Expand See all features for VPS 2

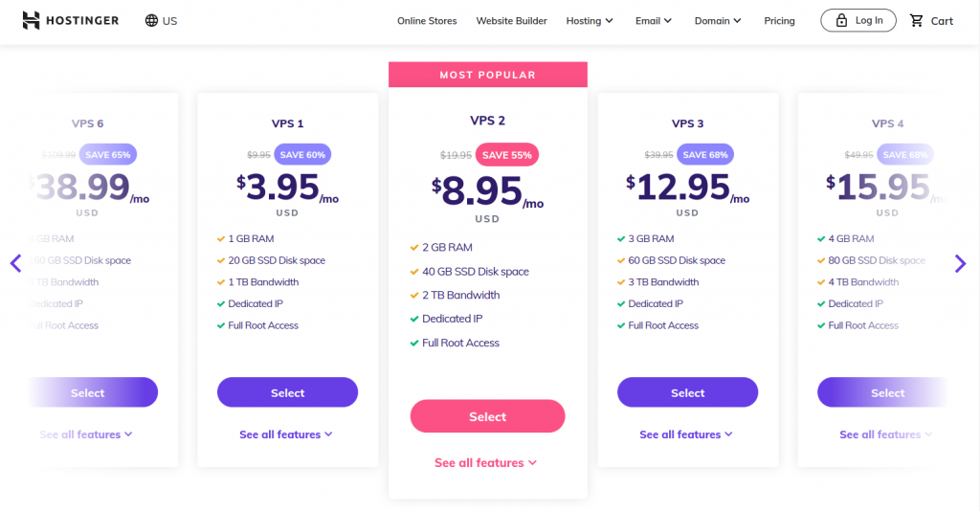486,463
